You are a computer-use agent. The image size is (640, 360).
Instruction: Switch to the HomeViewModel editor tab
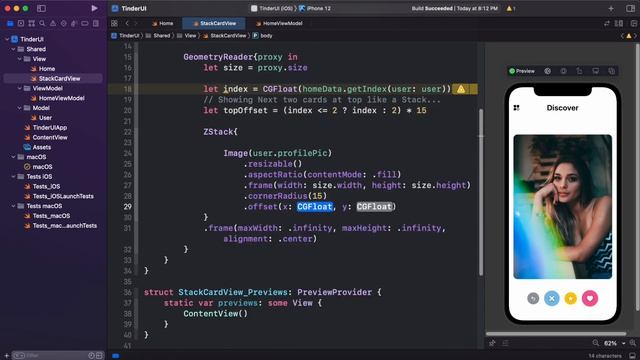click(279, 24)
